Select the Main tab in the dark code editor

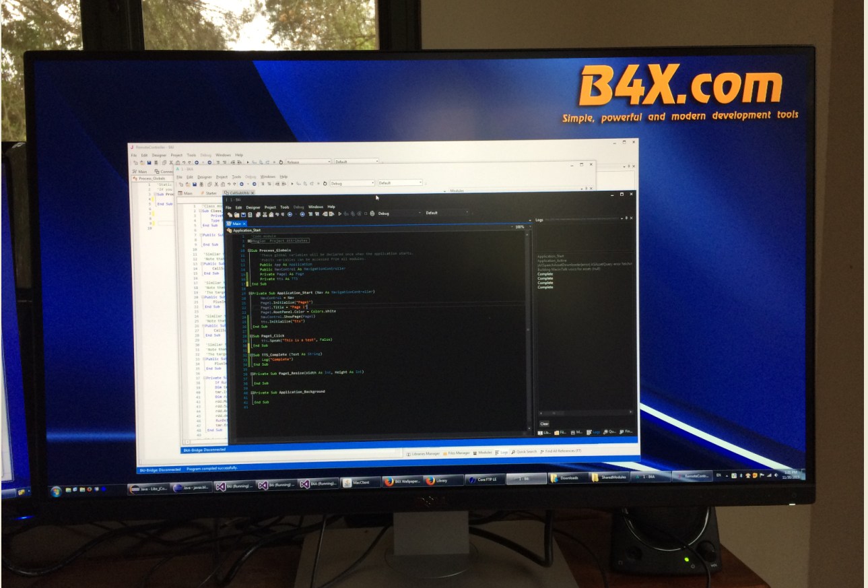pyautogui.click(x=236, y=223)
